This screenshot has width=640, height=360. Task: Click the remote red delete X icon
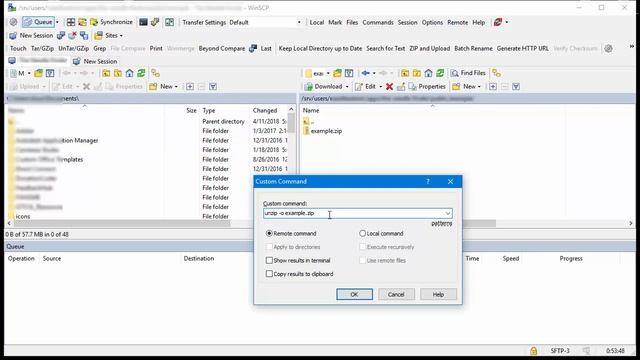tap(389, 87)
